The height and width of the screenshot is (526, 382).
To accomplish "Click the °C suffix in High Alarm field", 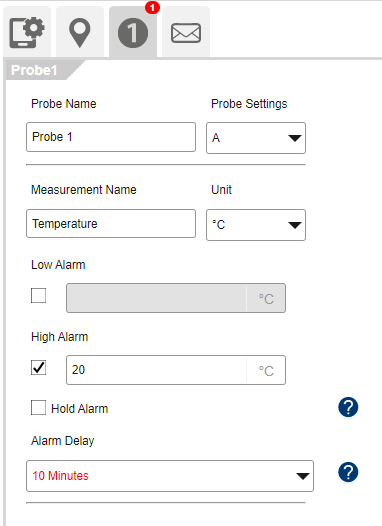I will tap(266, 371).
